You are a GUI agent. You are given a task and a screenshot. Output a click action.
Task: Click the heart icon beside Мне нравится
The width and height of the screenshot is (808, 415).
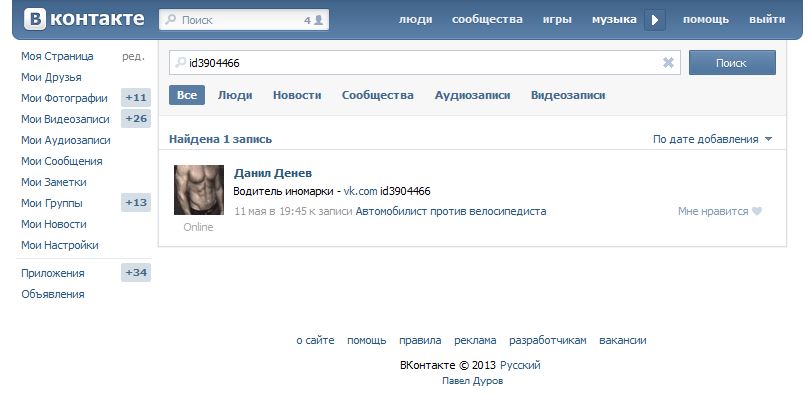tap(756, 211)
